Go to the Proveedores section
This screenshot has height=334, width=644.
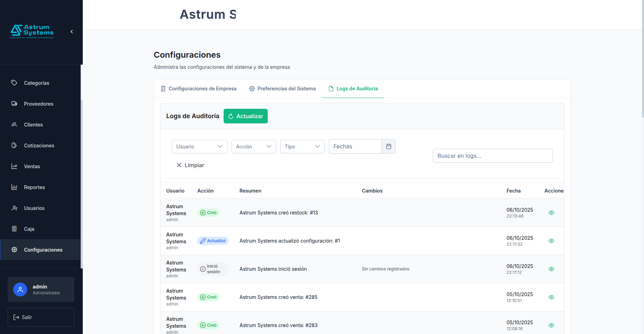38,104
